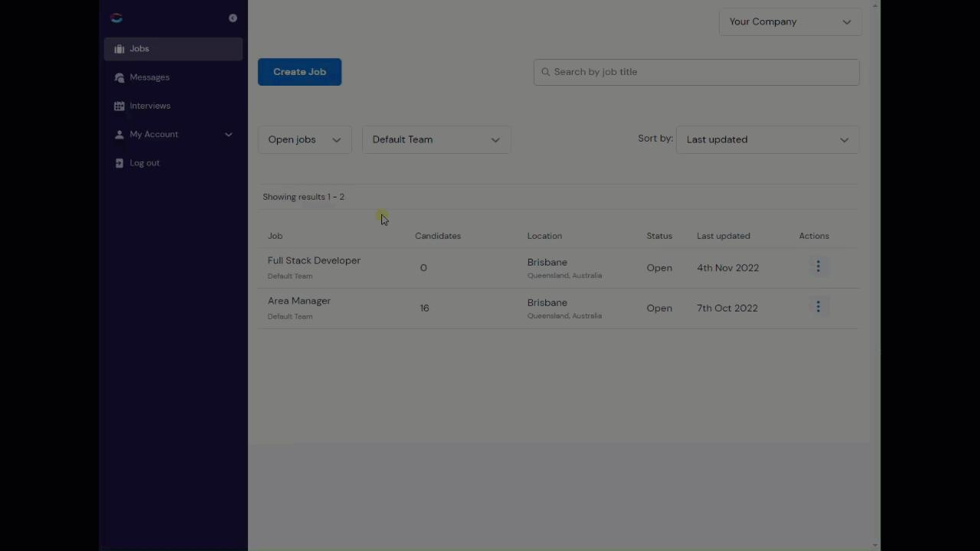Screen dimensions: 980x551
Task: Open the Your Company dropdown
Action: pos(790,21)
